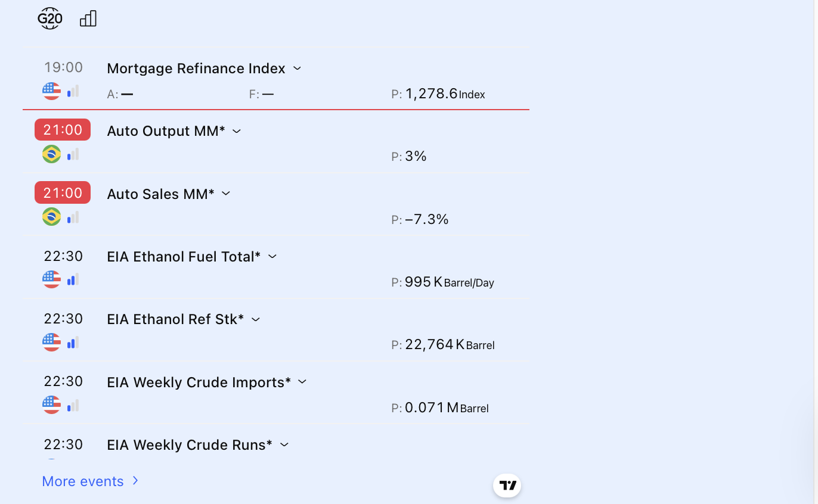Image resolution: width=818 pixels, height=504 pixels.
Task: Expand the Auto Sales MM* event
Action: pyautogui.click(x=226, y=194)
